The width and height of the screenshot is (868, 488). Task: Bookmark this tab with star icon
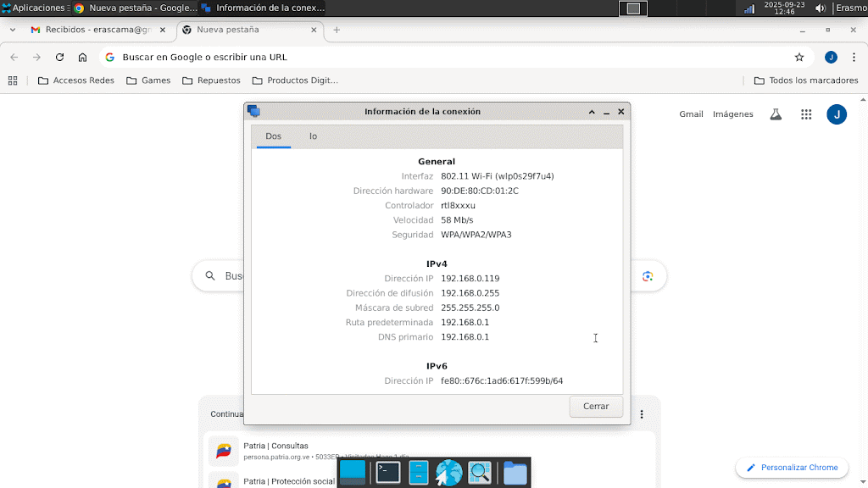point(798,57)
